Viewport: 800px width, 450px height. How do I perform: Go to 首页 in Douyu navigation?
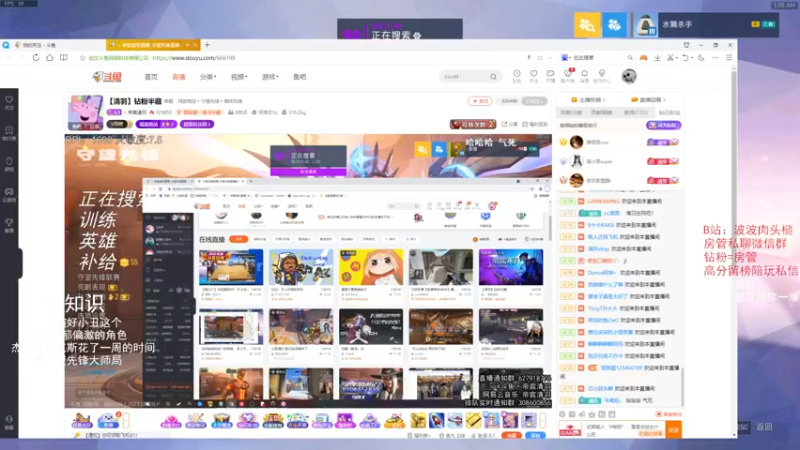tap(151, 77)
